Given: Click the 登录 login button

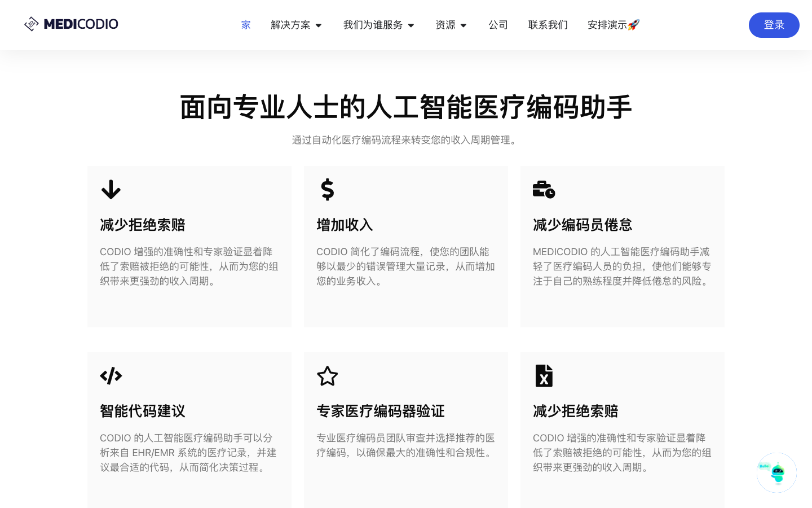Looking at the screenshot, I should [774, 25].
